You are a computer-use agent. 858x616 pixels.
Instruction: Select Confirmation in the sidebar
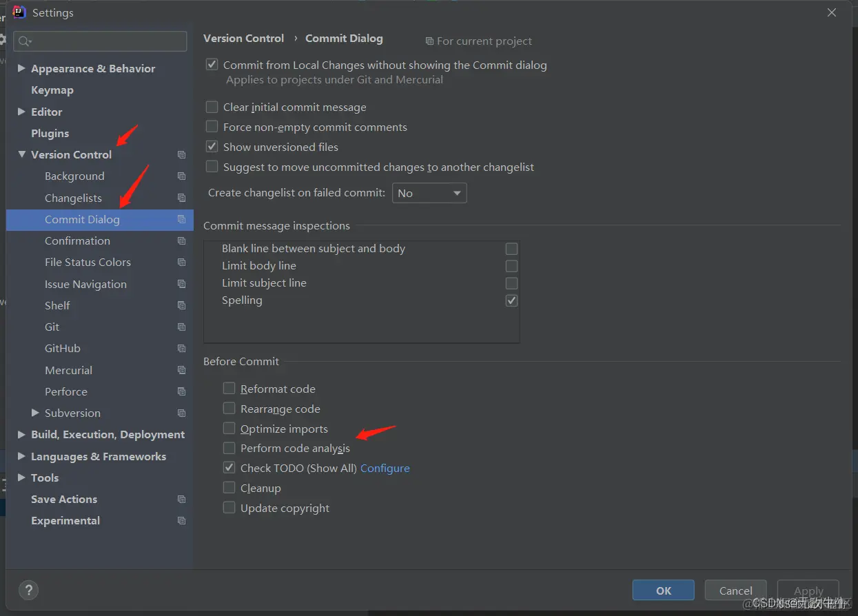(77, 240)
